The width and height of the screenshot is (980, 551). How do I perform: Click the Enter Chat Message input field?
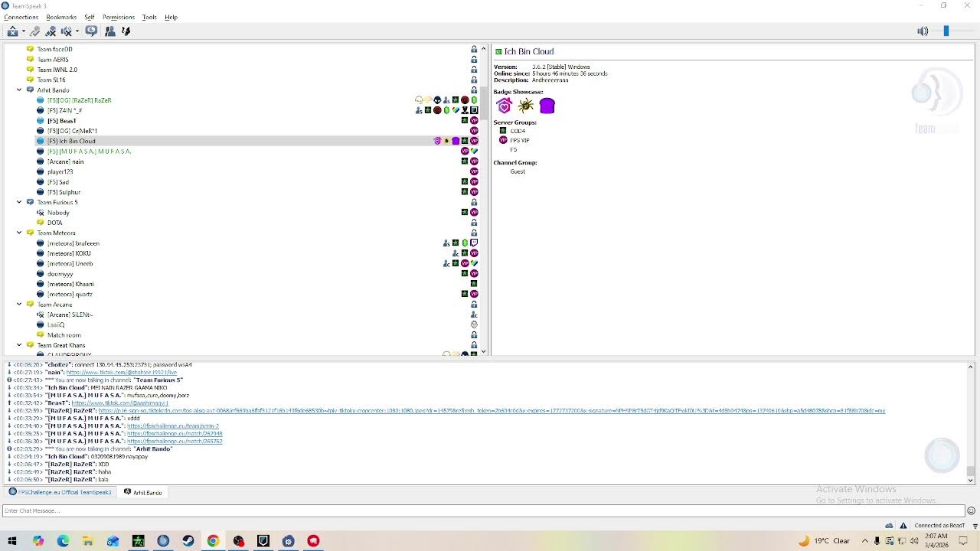(483, 510)
